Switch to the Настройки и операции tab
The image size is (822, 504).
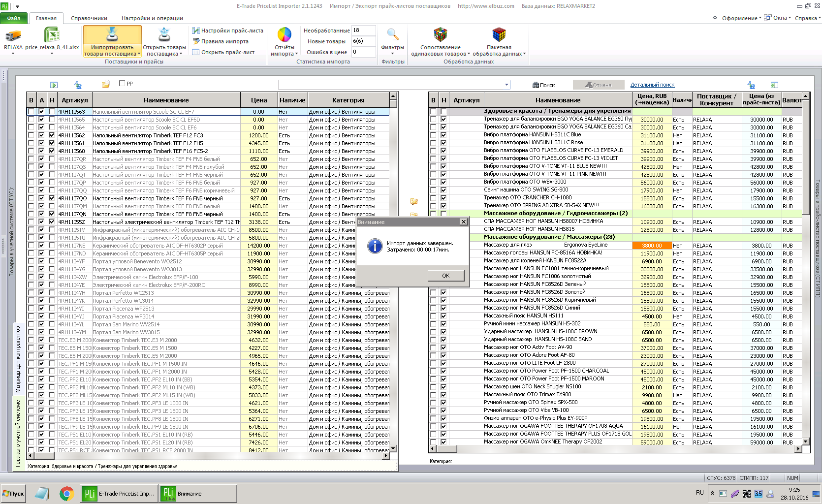[152, 18]
